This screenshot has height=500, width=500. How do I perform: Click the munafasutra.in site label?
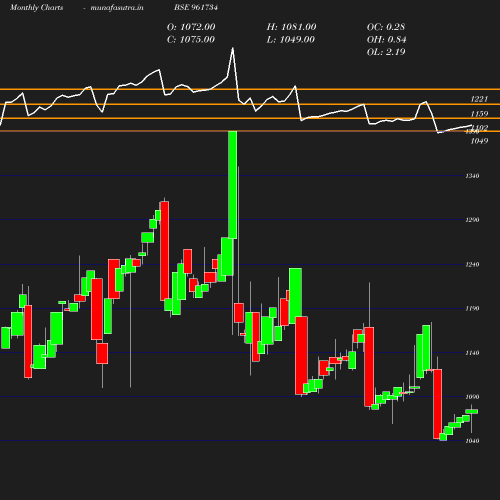click(117, 8)
